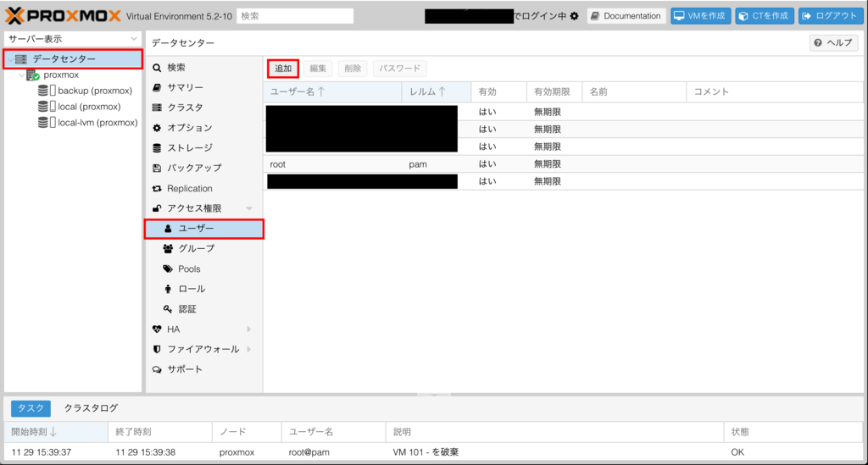
Task: Focus the top 検索 search field
Action: click(x=295, y=16)
